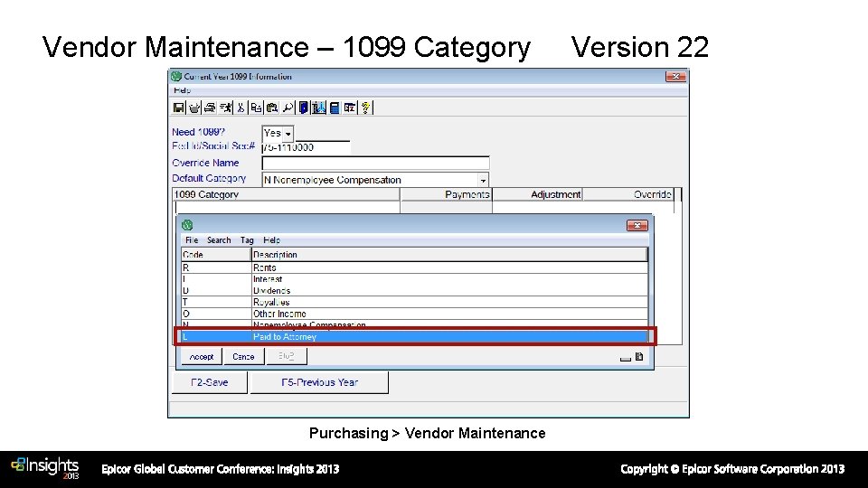Click the Description column header

pyautogui.click(x=449, y=255)
